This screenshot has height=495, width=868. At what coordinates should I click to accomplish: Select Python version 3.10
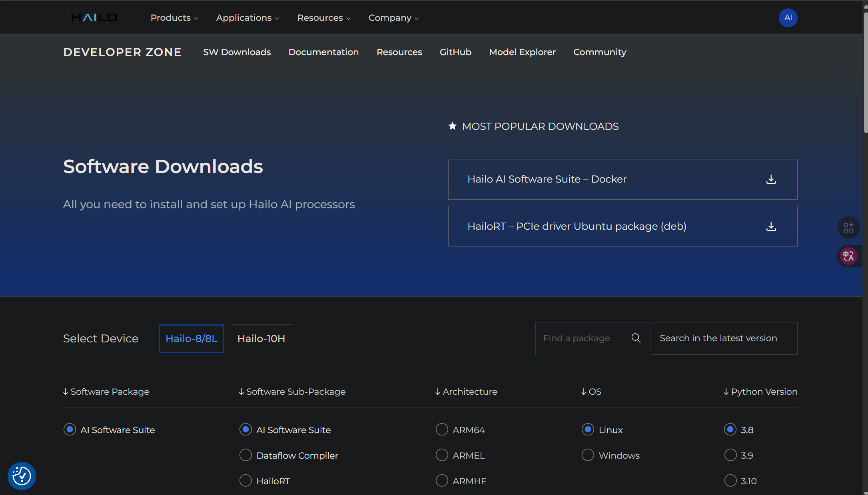pyautogui.click(x=730, y=481)
